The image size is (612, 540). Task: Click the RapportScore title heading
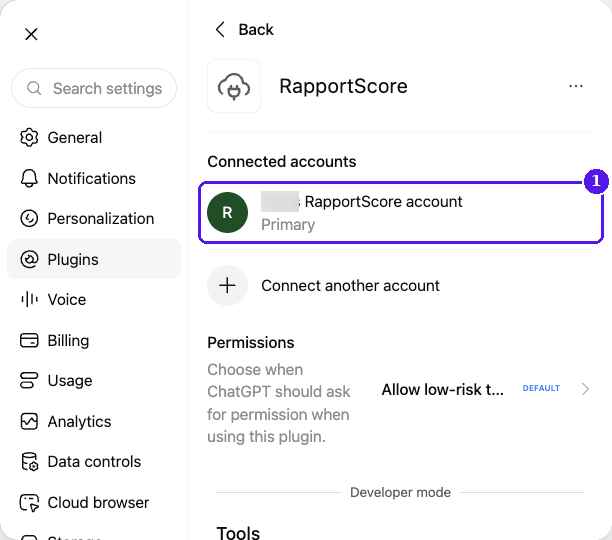tap(343, 86)
